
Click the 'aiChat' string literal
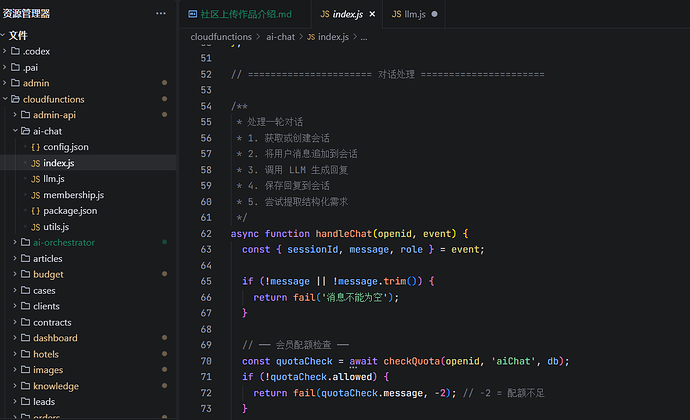click(513, 361)
